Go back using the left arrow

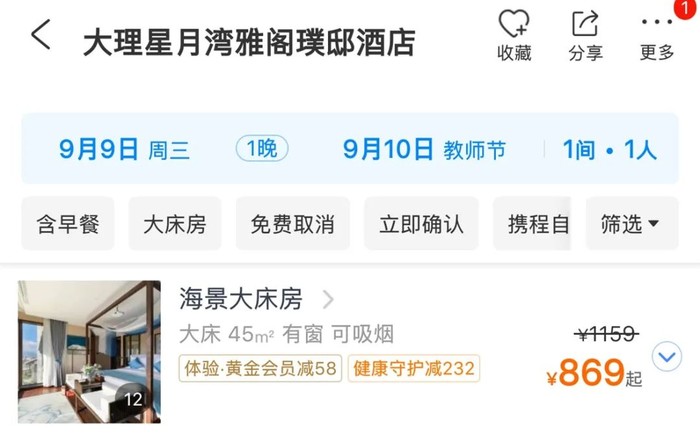tap(41, 34)
